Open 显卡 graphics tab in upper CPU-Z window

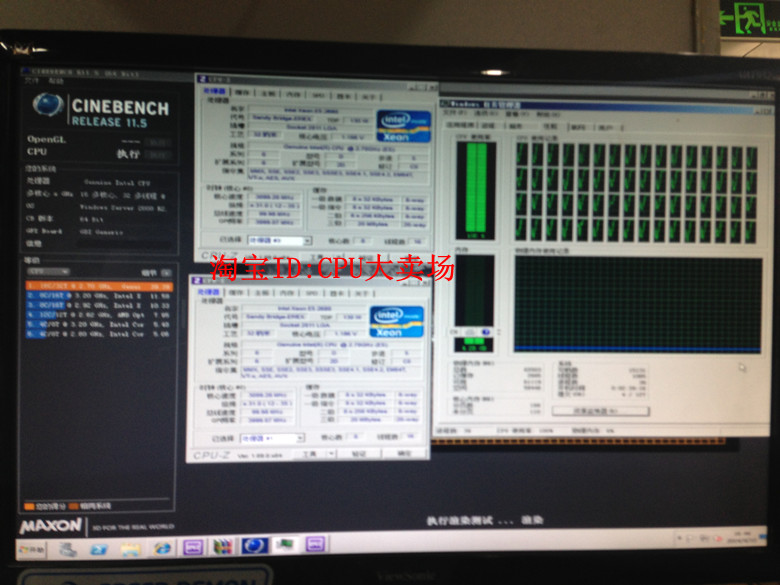344,96
